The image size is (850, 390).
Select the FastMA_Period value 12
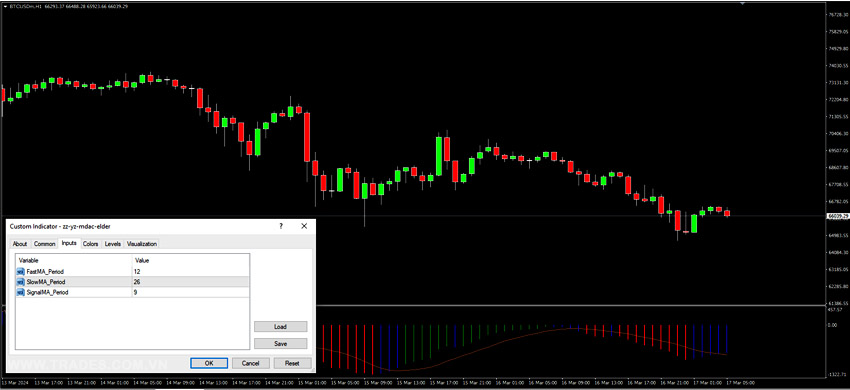click(190, 271)
